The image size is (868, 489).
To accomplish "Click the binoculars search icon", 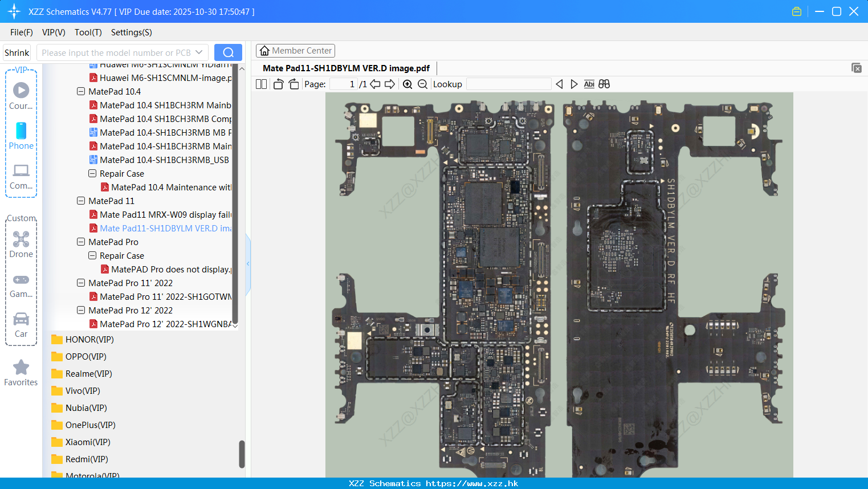I will point(604,84).
